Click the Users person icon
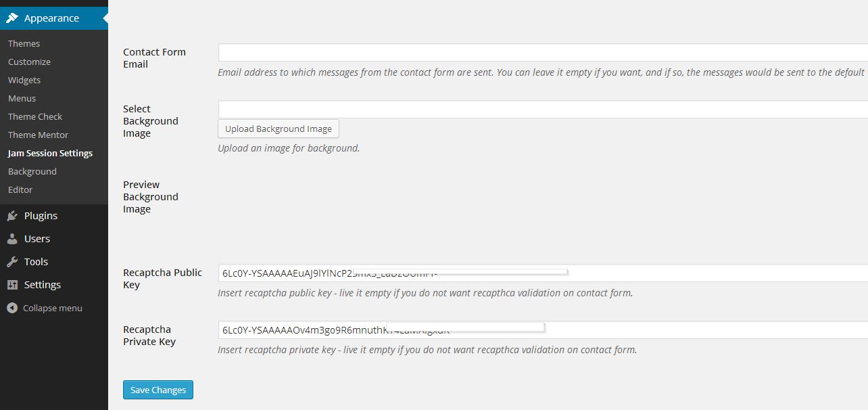Viewport: 868px width, 410px height. pos(12,239)
